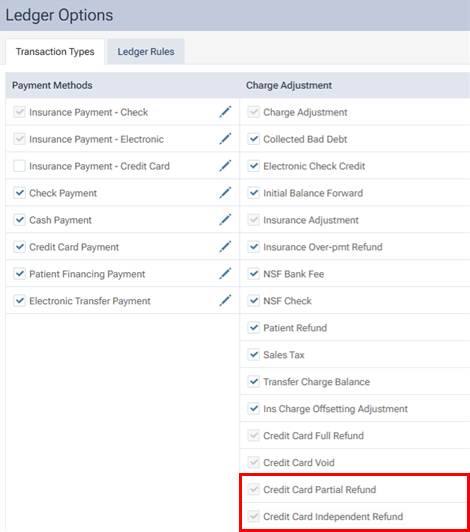Image resolution: width=470 pixels, height=532 pixels.
Task: Edit Insurance Payment - Credit Card pencil icon
Action: tap(225, 166)
